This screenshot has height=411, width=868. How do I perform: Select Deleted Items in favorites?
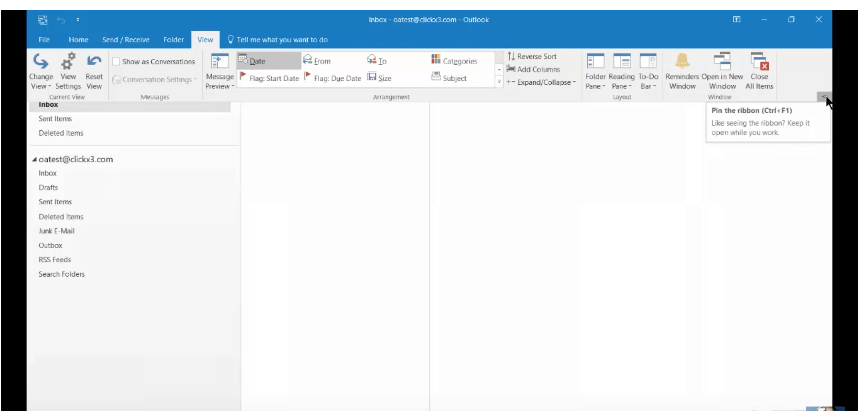point(61,133)
